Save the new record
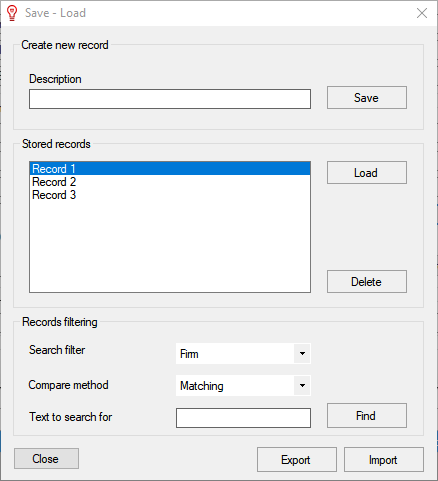This screenshot has height=481, width=438. click(x=367, y=98)
